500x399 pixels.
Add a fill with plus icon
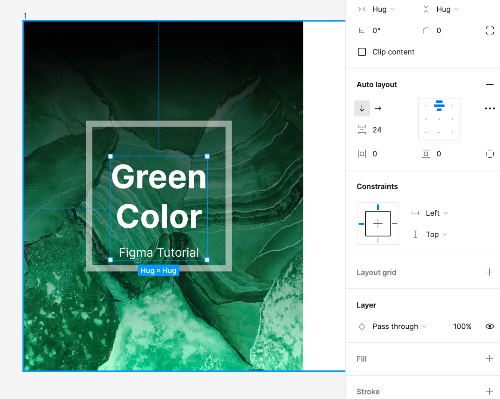click(489, 359)
